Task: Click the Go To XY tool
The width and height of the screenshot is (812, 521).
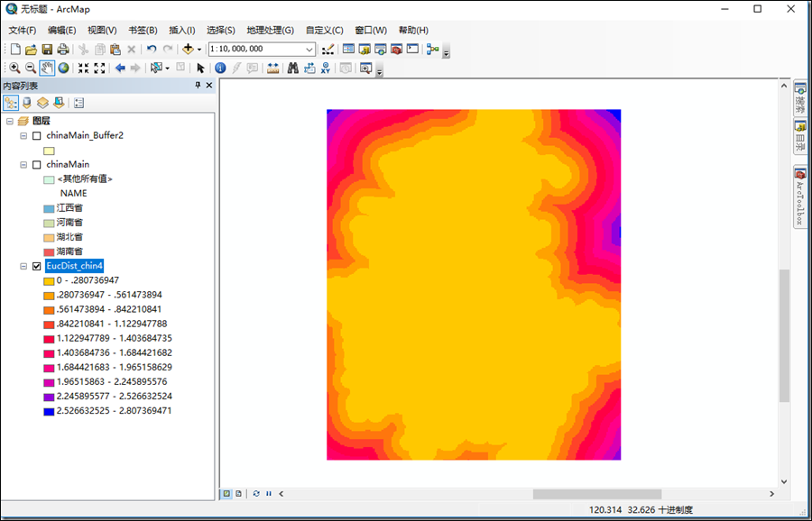Action: tap(325, 68)
